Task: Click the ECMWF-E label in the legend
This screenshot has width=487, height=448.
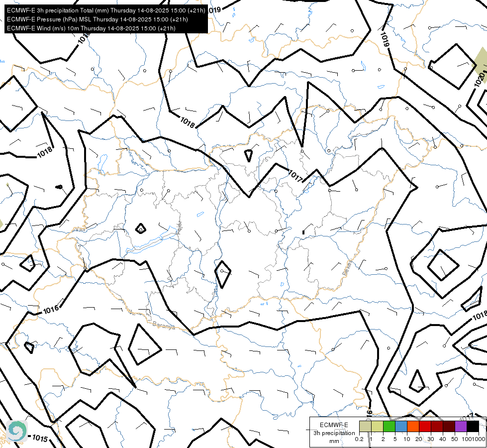Action: point(334,425)
